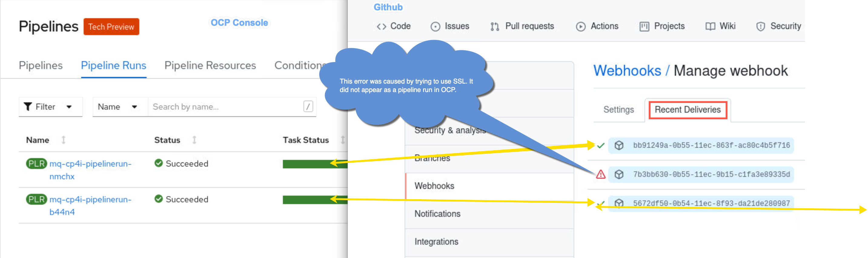Open the Webhooks breadcrumb link

(x=627, y=71)
